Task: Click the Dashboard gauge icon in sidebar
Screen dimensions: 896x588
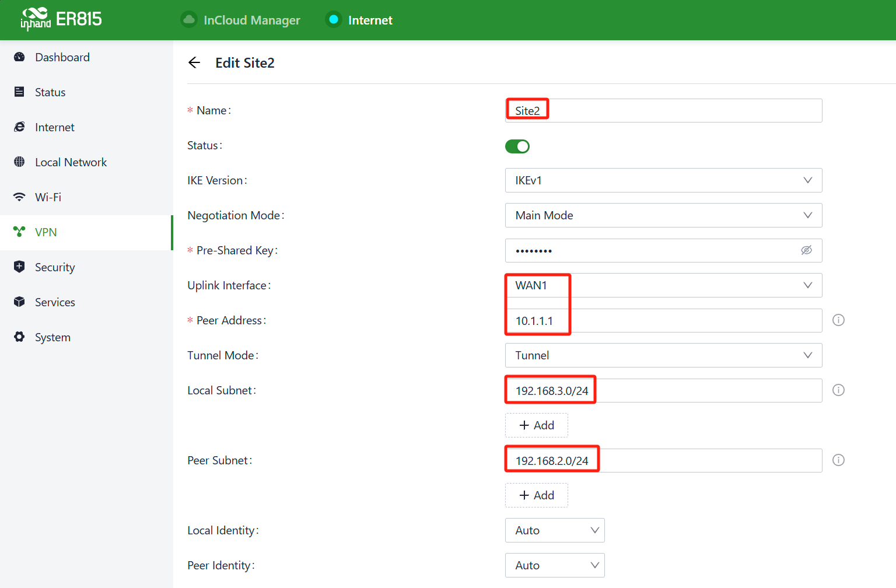Action: point(19,57)
